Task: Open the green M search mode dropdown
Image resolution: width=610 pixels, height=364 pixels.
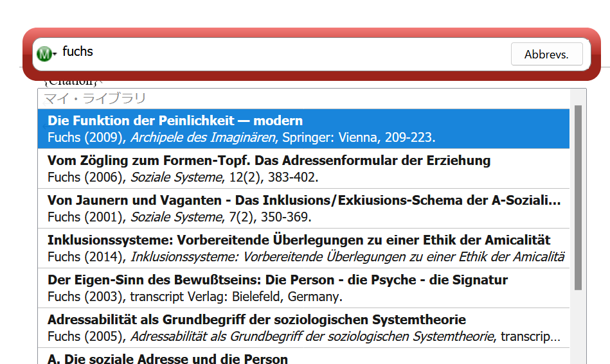Action: [47, 54]
